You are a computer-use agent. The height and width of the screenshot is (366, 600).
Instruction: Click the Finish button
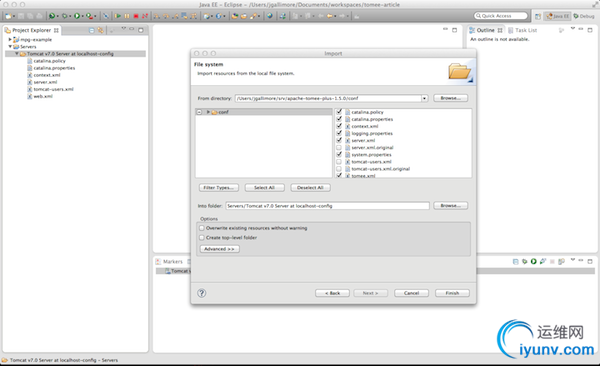[452, 293]
